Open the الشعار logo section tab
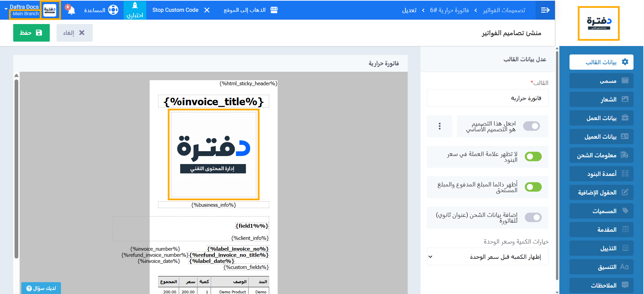The width and height of the screenshot is (644, 294). click(x=601, y=99)
